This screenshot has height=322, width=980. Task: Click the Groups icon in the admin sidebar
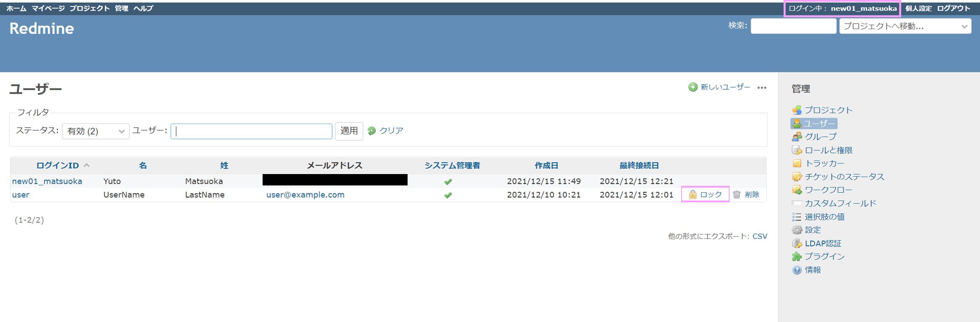click(x=797, y=137)
